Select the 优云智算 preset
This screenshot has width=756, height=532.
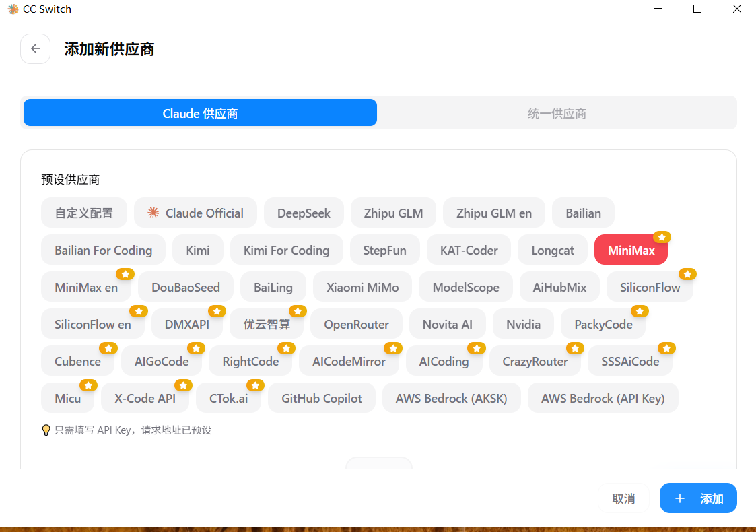[267, 324]
